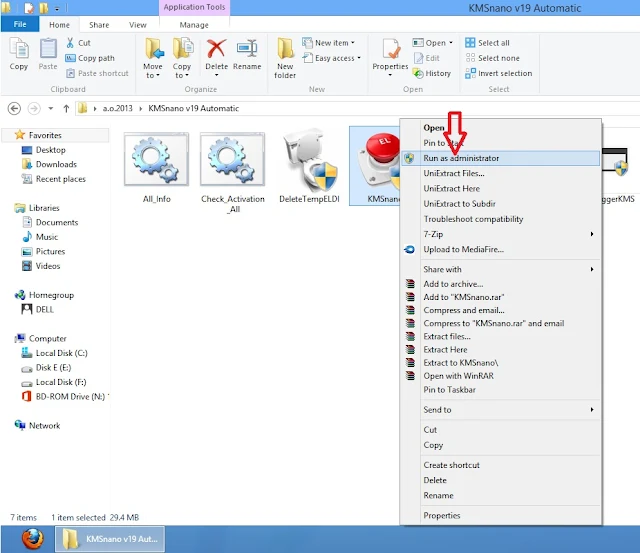Expand the 7-Zip submenu
Viewport: 640px width, 553px height.
point(501,234)
